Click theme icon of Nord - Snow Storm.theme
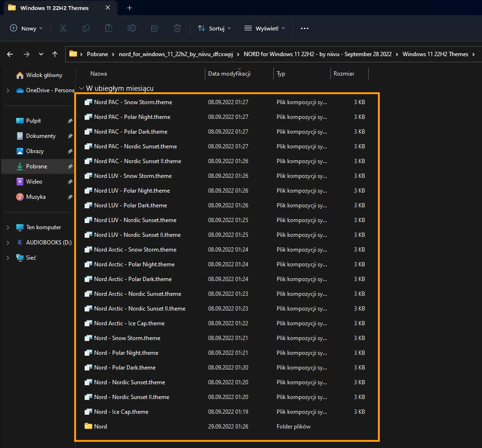This screenshot has height=448, width=482. pyautogui.click(x=88, y=338)
